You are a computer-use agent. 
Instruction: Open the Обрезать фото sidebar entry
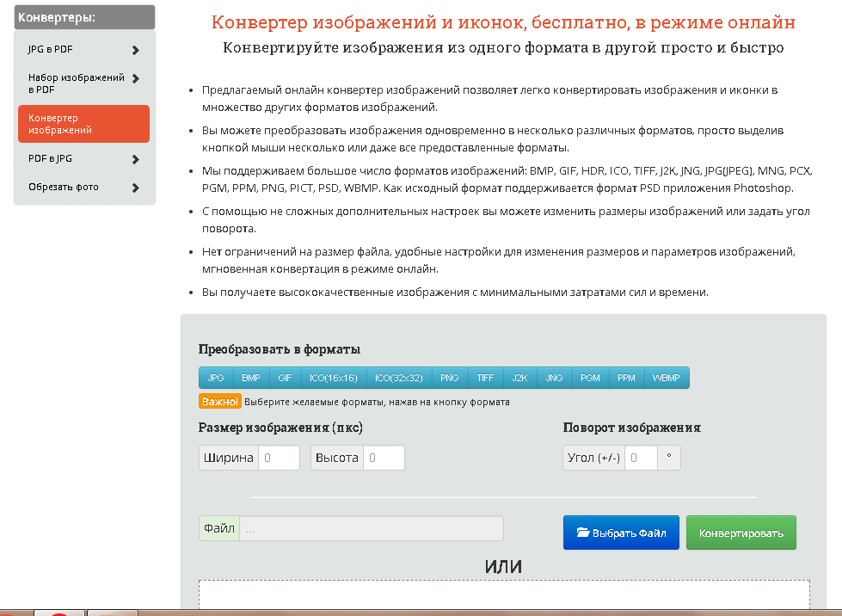pos(83,187)
